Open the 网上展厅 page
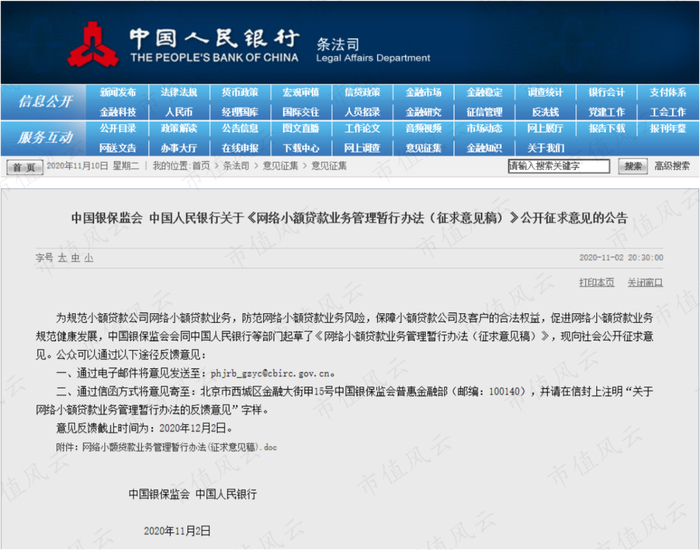 (x=546, y=129)
